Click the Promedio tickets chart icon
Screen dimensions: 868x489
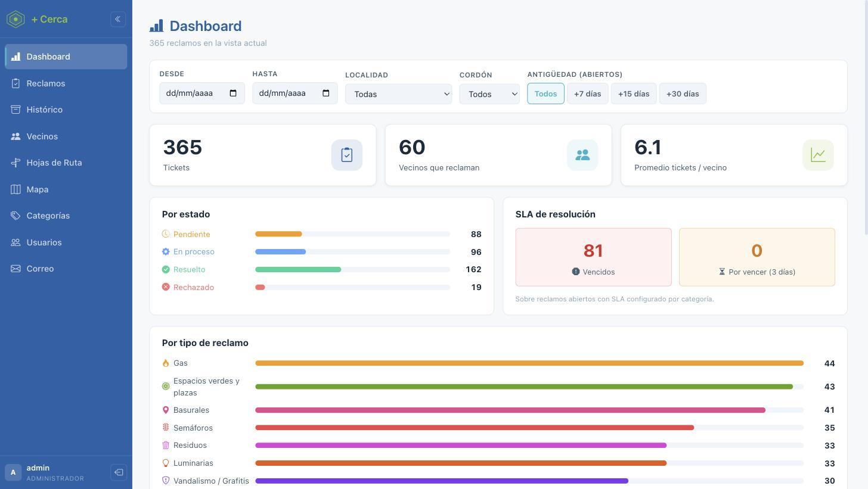coord(818,155)
